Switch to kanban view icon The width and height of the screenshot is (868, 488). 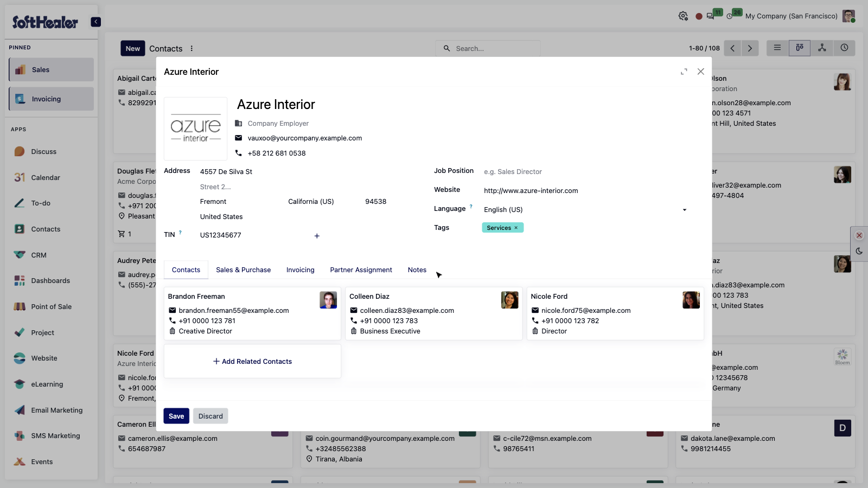pos(800,48)
